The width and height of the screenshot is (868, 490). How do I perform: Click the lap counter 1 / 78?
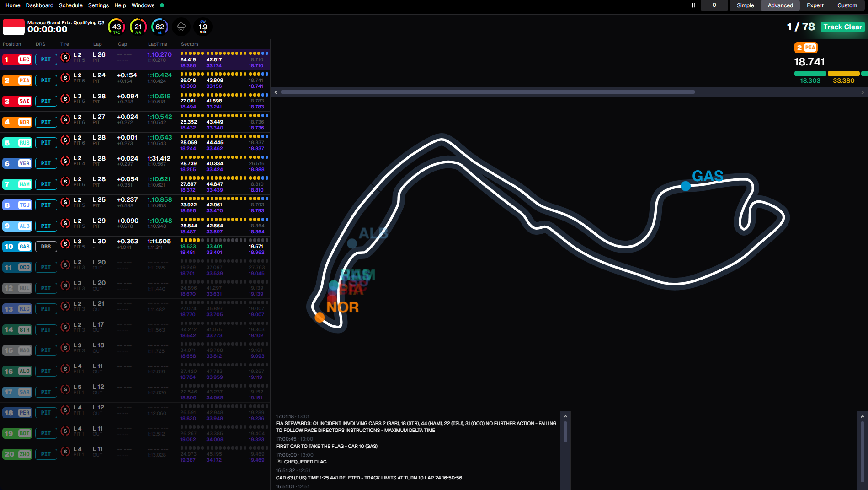[801, 27]
